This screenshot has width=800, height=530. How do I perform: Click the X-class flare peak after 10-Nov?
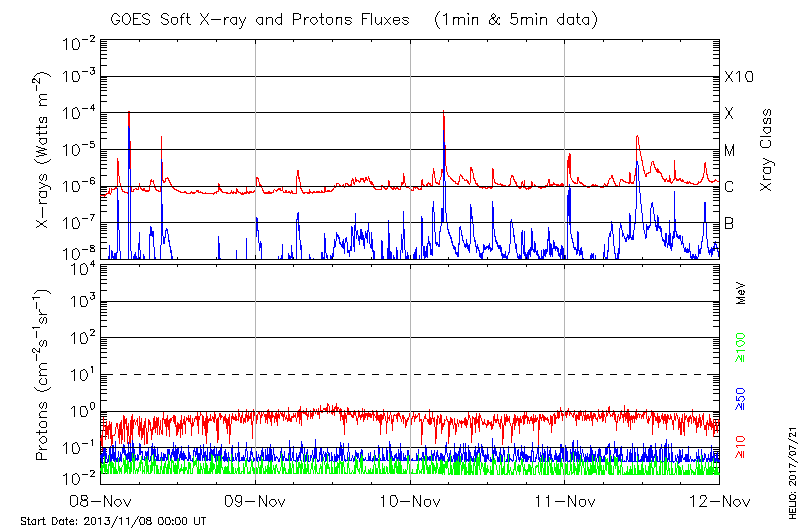[x=442, y=113]
